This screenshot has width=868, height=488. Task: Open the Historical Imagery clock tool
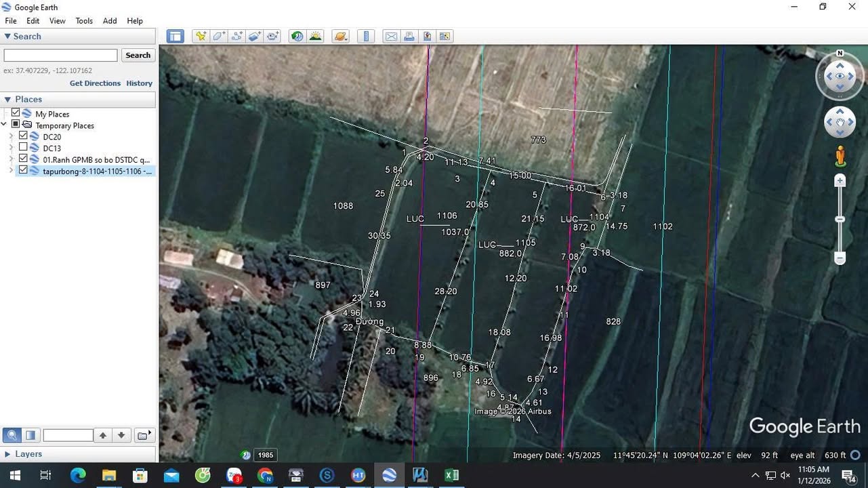tap(297, 37)
